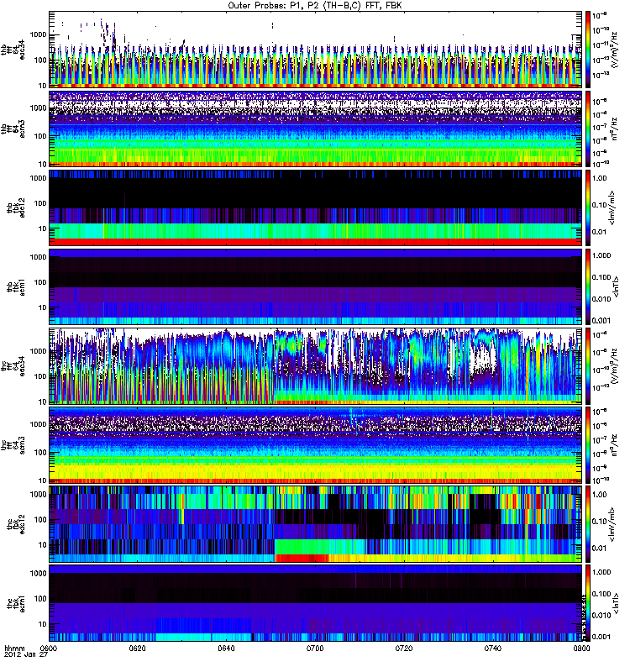The width and height of the screenshot is (630, 672).
Task: Click the 0.001 value on thb fbk scm1 color bar
Action: (x=601, y=321)
